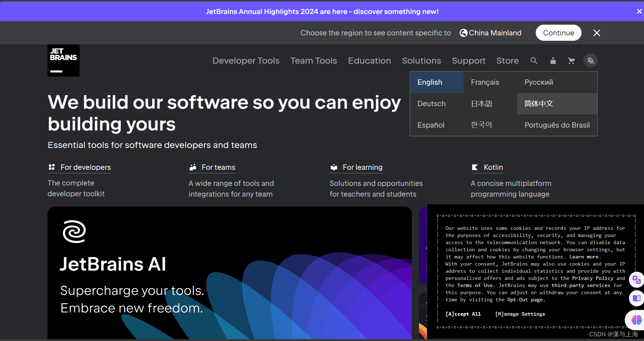
Task: Open the site search icon
Action: click(x=534, y=61)
